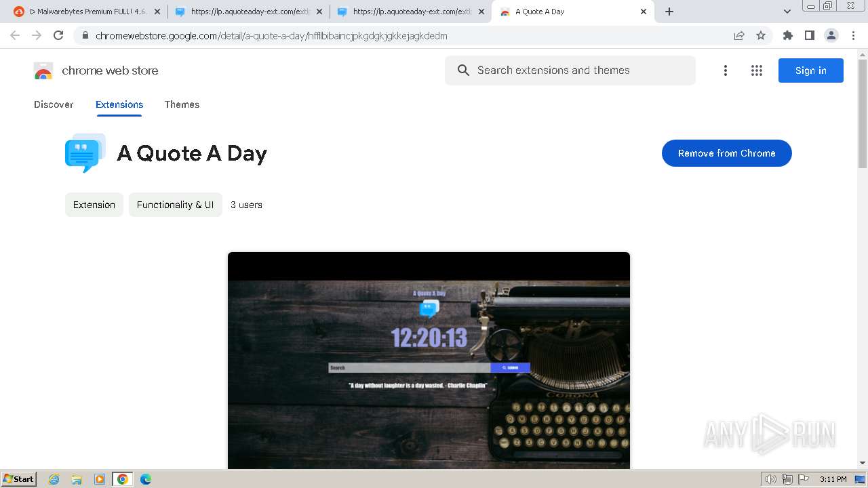Viewport: 868px width, 488px height.
Task: Click the Chrome taskbar icon
Action: point(123,479)
